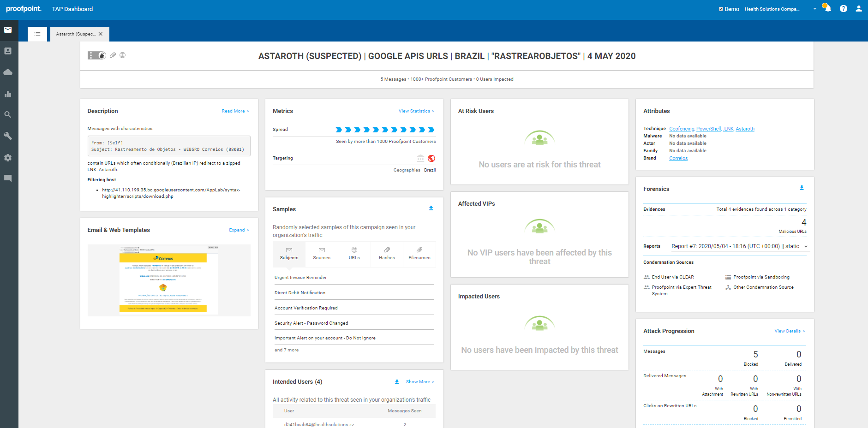Click the User column header
The image size is (868, 428).
(289, 411)
